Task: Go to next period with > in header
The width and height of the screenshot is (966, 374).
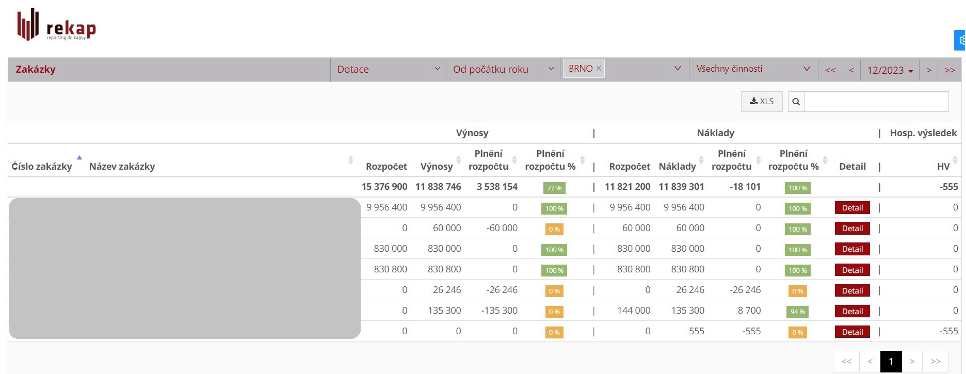Action: click(928, 70)
